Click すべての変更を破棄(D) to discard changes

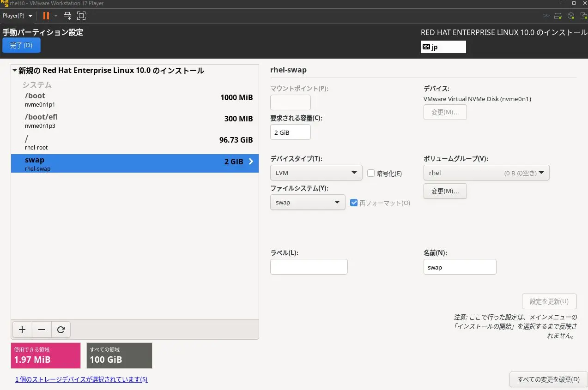click(x=548, y=379)
